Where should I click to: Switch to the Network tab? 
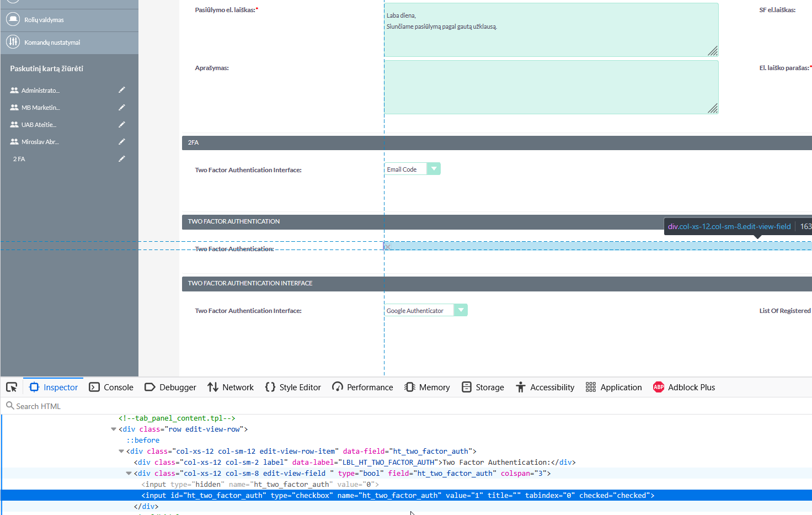pos(231,387)
